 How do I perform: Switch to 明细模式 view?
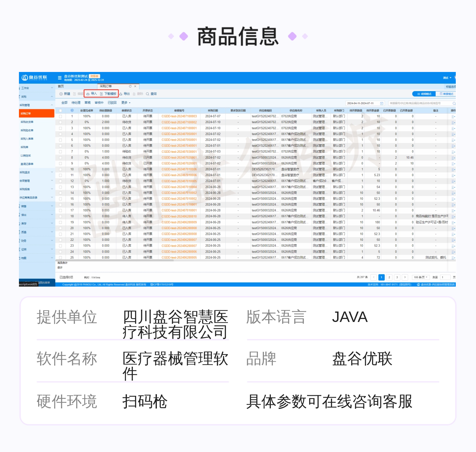pos(424,94)
